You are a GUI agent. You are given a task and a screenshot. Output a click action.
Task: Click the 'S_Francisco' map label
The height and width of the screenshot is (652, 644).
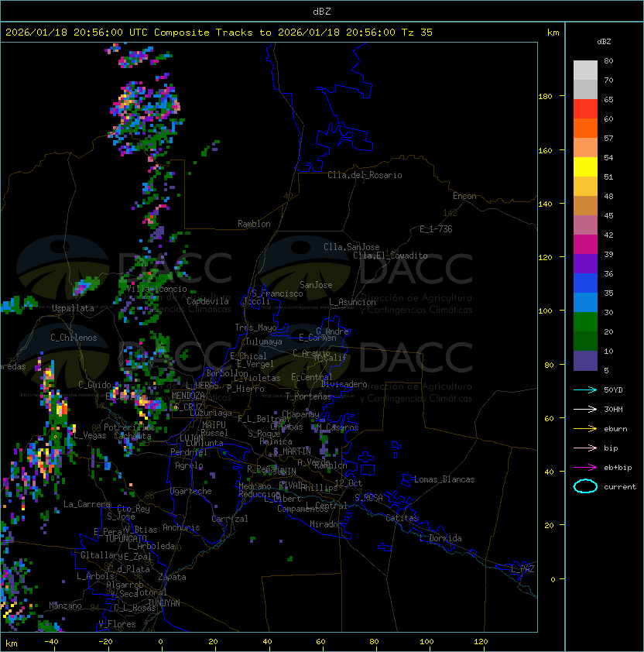277,293
